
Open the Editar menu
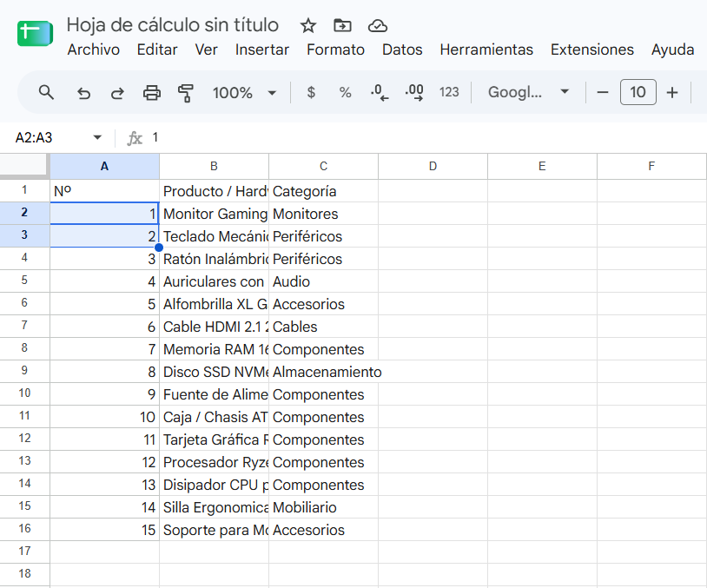tap(157, 50)
